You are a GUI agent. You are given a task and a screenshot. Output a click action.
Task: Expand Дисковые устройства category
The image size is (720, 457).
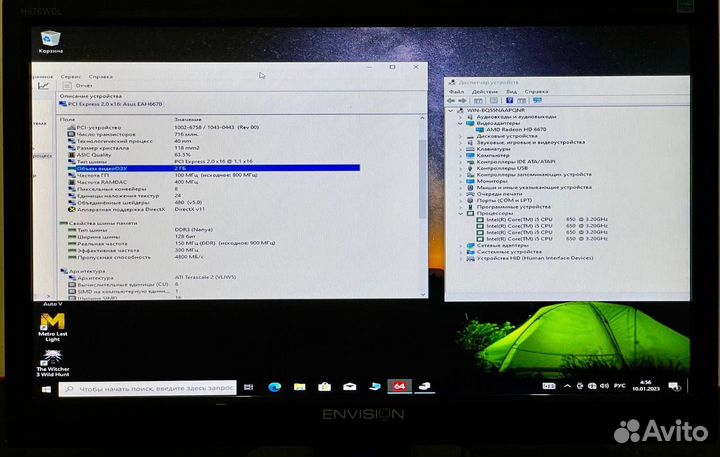(461, 136)
